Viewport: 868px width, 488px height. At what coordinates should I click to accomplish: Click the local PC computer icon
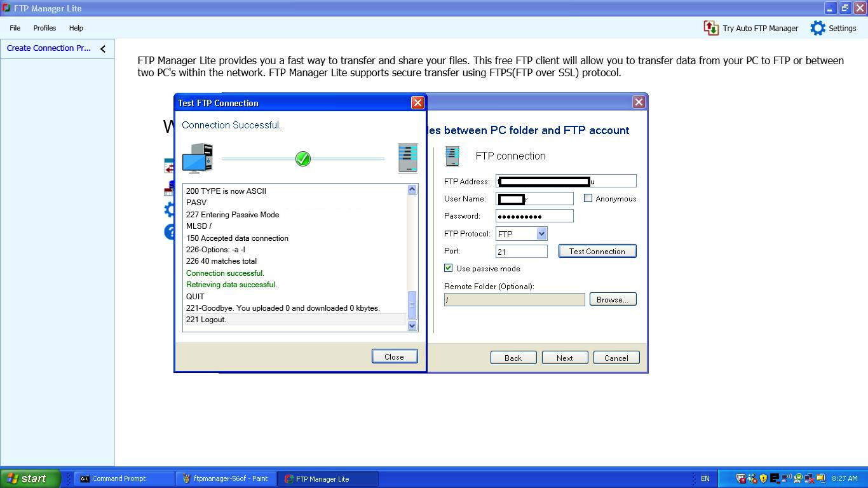point(198,158)
